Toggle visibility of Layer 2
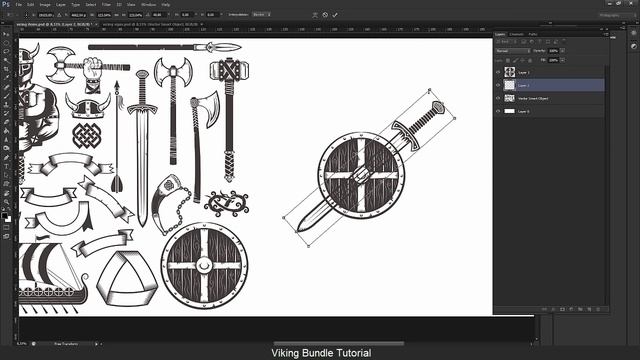640x360 pixels. (498, 85)
